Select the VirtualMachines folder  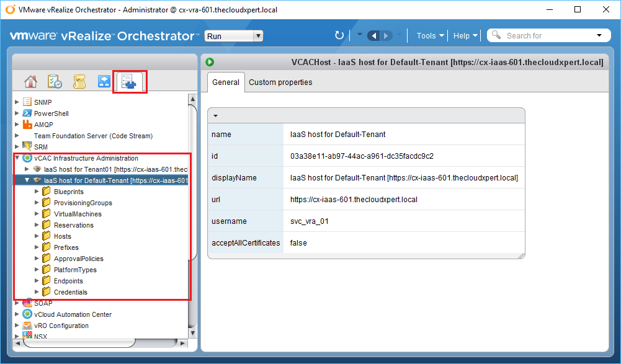point(78,214)
